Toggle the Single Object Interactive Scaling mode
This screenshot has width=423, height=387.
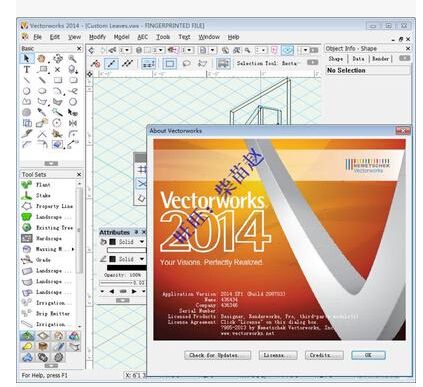coord(111,63)
